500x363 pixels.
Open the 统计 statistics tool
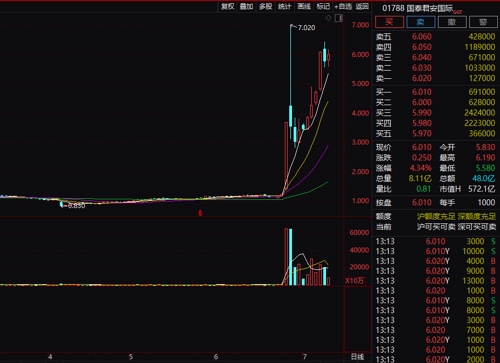(x=285, y=6)
